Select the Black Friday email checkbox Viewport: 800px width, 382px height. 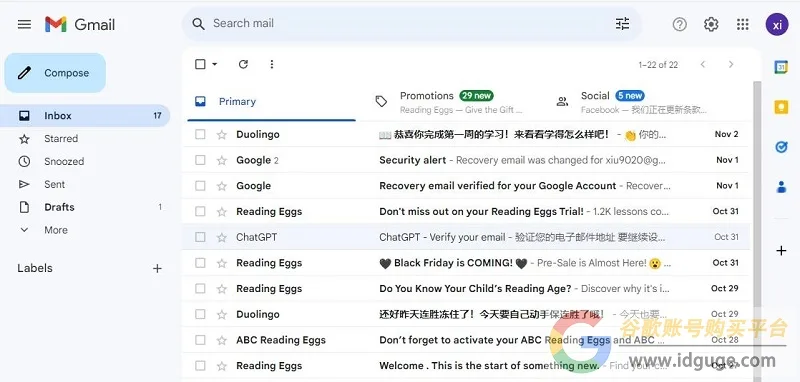coord(200,263)
